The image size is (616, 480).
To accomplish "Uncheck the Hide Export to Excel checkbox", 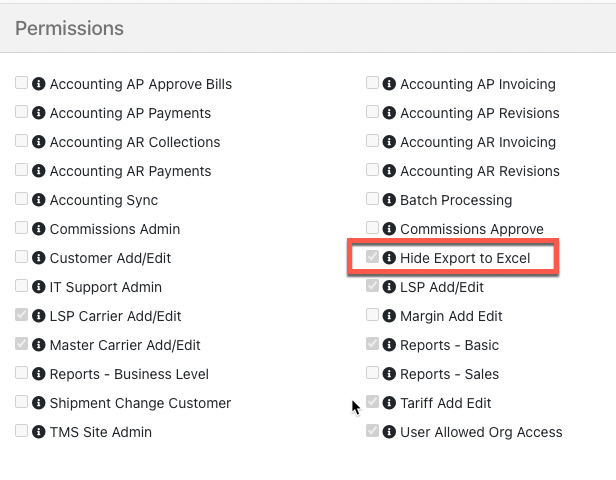I will click(373, 257).
